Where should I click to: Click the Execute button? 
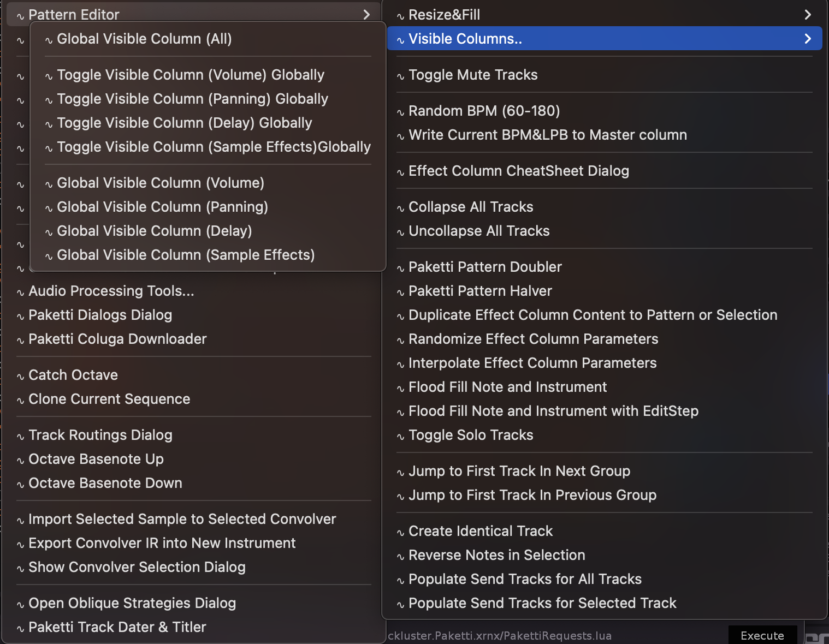pos(762,635)
